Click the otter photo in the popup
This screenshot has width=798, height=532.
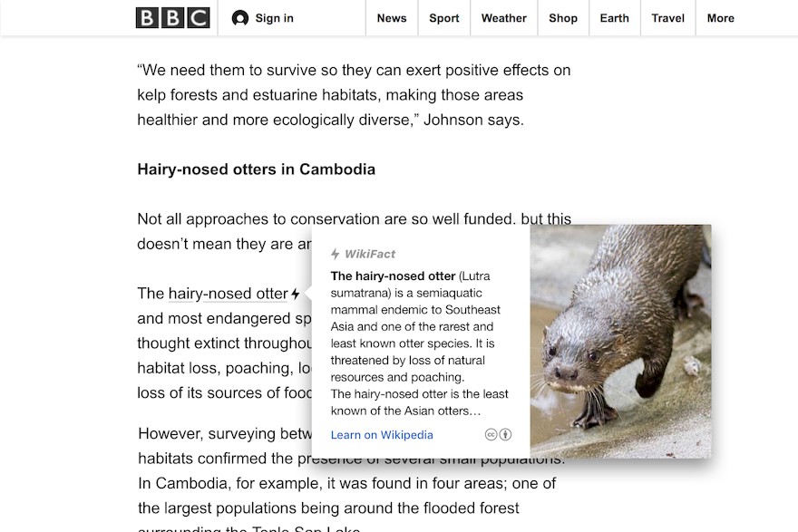(x=620, y=342)
